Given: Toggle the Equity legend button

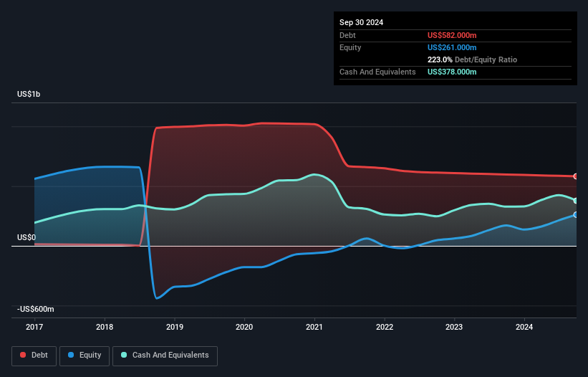Looking at the screenshot, I should pyautogui.click(x=85, y=355).
